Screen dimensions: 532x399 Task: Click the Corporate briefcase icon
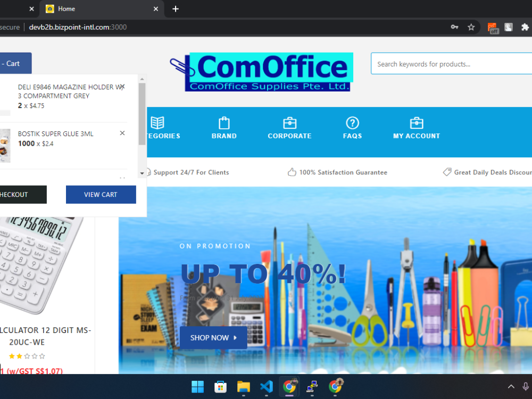coord(289,123)
